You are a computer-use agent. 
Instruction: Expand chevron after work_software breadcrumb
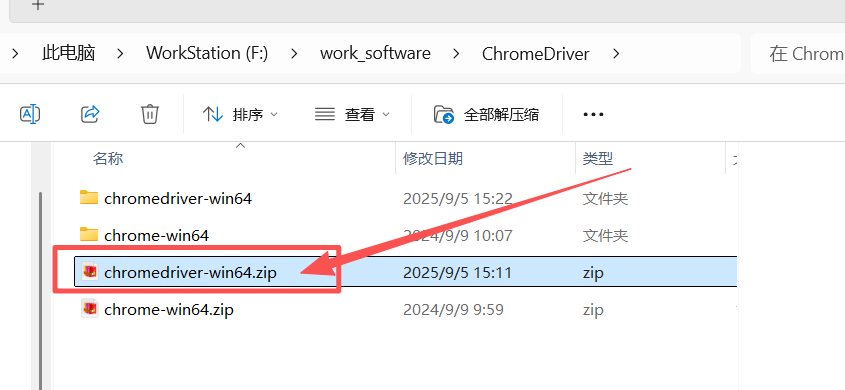pos(456,53)
